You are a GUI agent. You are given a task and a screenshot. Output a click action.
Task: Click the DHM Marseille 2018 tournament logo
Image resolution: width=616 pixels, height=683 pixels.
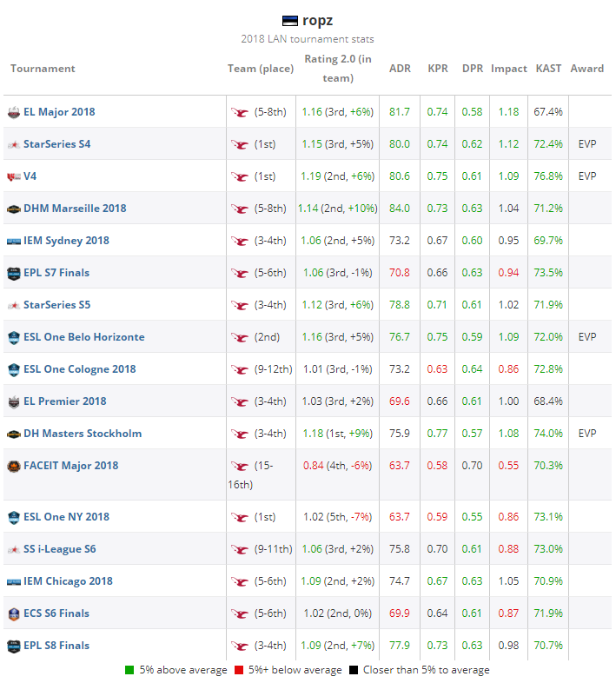[13, 209]
